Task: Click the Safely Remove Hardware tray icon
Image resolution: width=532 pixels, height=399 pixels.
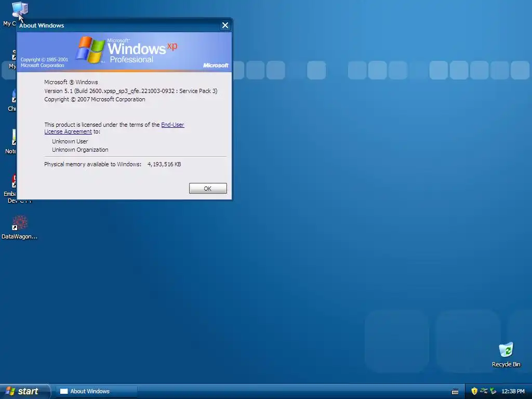Action: [x=484, y=391]
